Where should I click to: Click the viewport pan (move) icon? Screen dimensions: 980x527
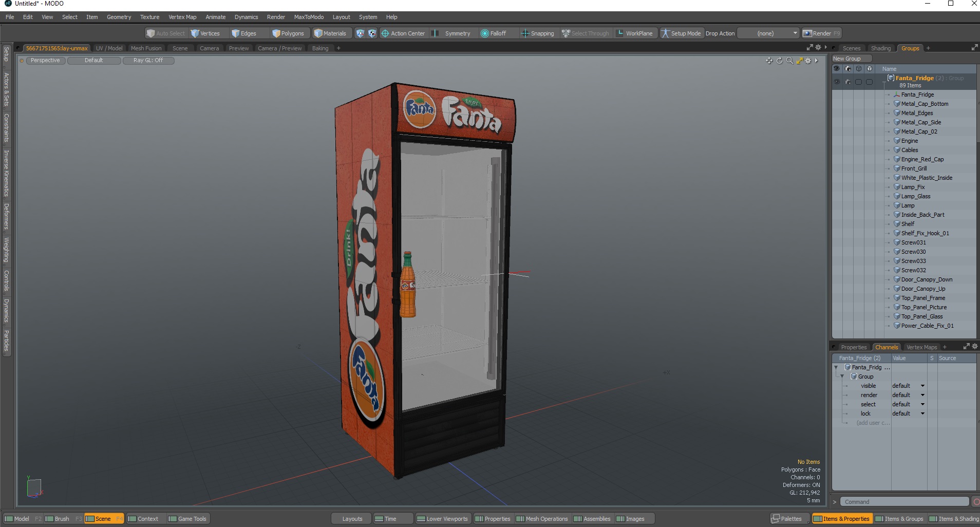coord(769,61)
